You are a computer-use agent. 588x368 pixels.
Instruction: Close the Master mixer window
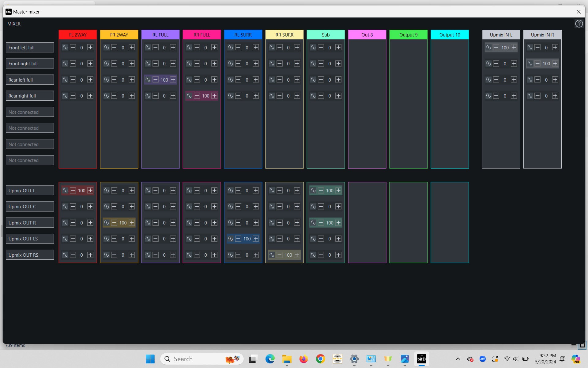(579, 12)
